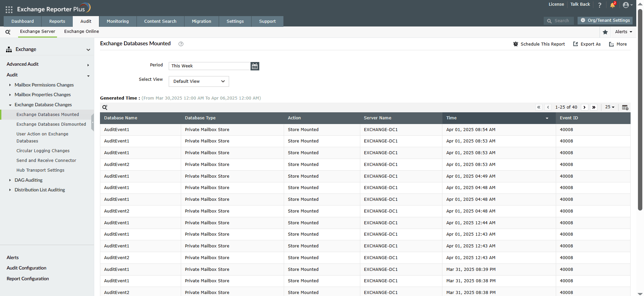Open the help question mark icon
The image size is (644, 296).
coord(600,5)
